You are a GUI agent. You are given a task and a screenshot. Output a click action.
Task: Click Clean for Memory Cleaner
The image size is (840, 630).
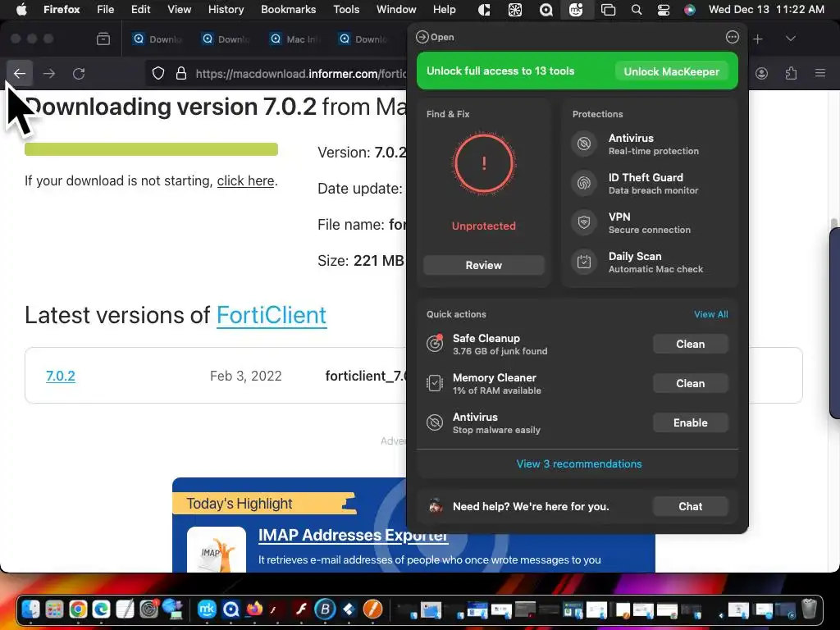click(691, 383)
